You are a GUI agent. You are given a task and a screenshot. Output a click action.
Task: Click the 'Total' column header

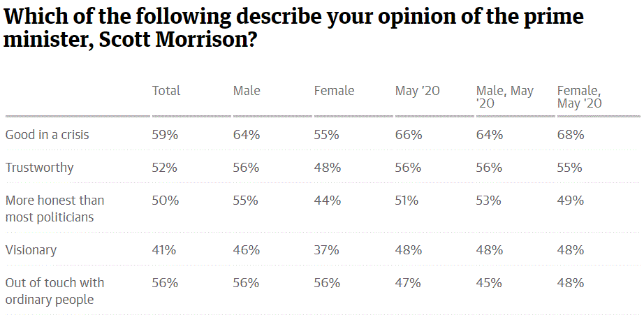click(x=166, y=91)
